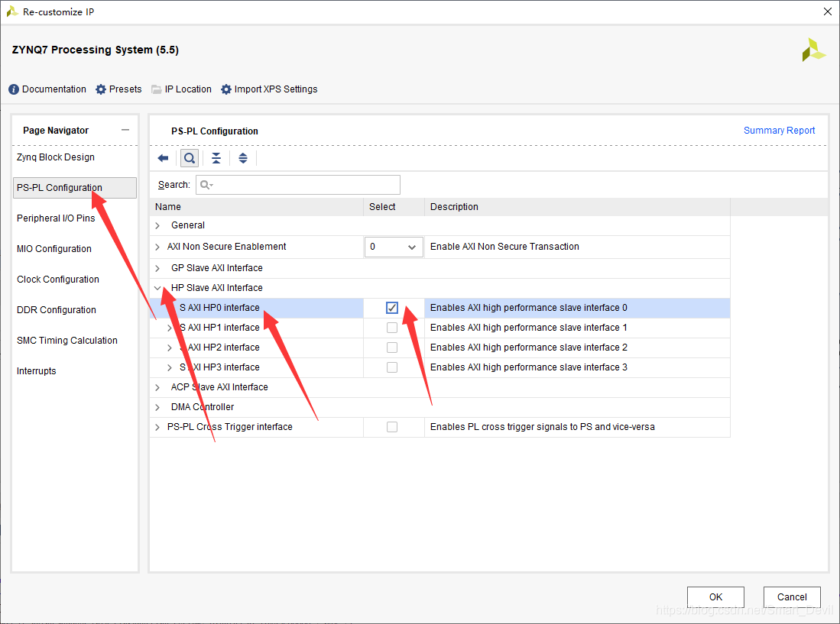Select the S AXI HP1 interface row
This screenshot has height=624, width=840.
[439, 328]
